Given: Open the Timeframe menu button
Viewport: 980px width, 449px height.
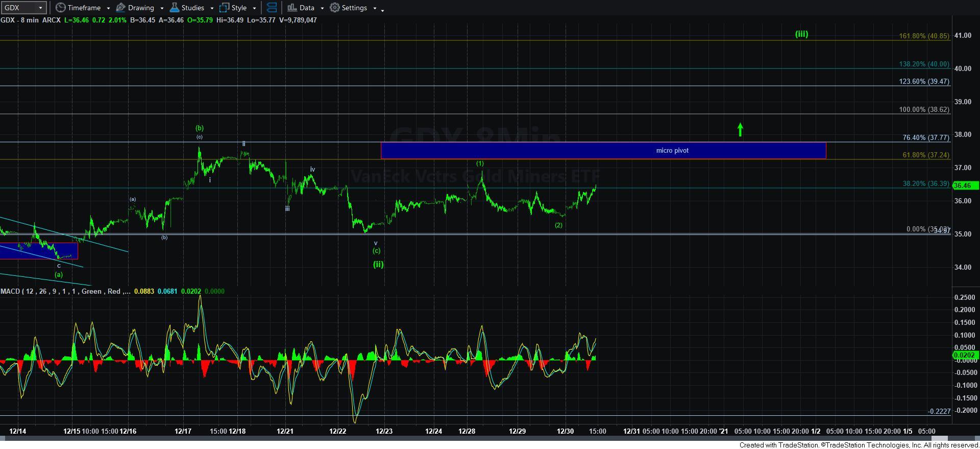Looking at the screenshot, I should [78, 8].
